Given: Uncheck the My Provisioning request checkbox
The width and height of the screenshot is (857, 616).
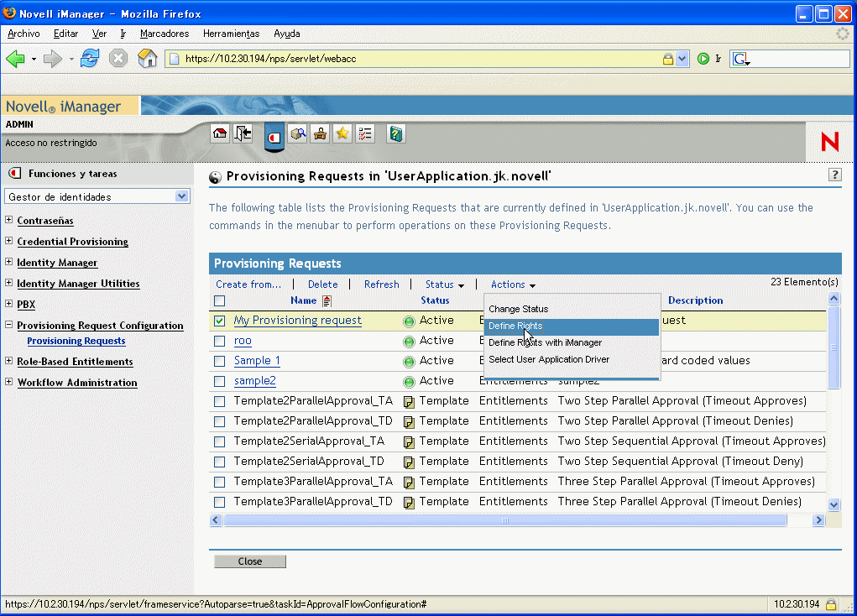Looking at the screenshot, I should click(220, 321).
